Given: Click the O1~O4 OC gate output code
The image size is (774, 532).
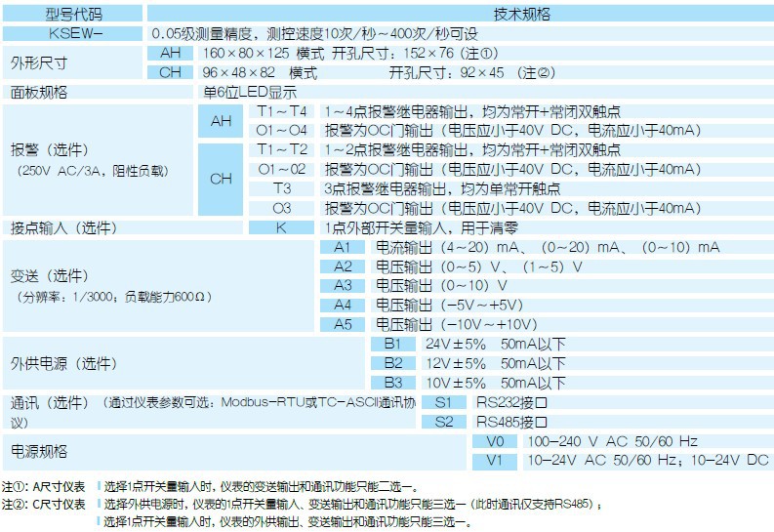Looking at the screenshot, I should pyautogui.click(x=281, y=130).
